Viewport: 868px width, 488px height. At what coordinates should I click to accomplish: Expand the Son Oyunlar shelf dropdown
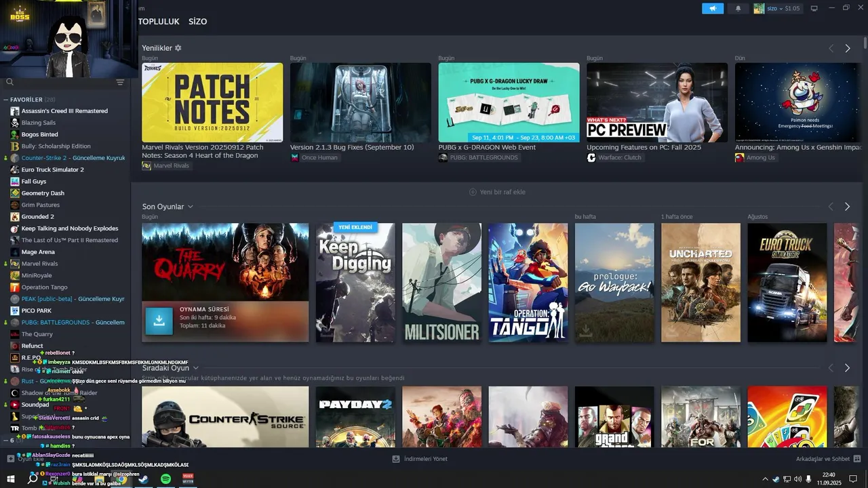coord(191,207)
